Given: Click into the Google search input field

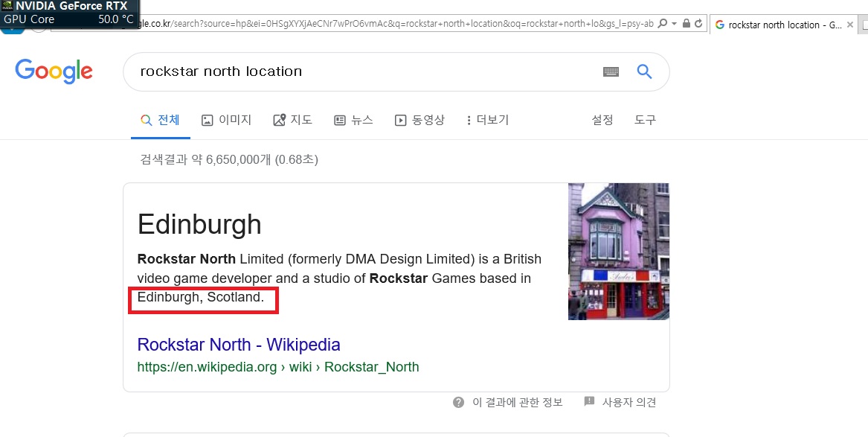Looking at the screenshot, I should pyautogui.click(x=364, y=71).
